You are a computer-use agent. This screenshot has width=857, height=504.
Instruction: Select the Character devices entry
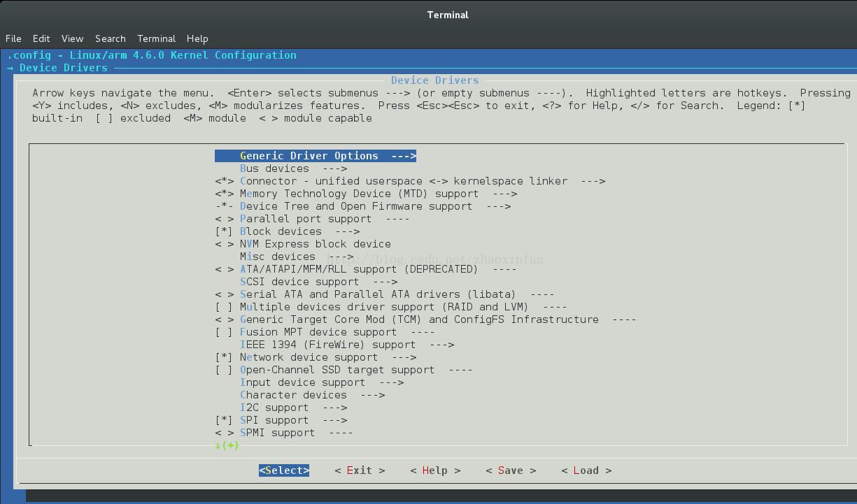tap(313, 395)
